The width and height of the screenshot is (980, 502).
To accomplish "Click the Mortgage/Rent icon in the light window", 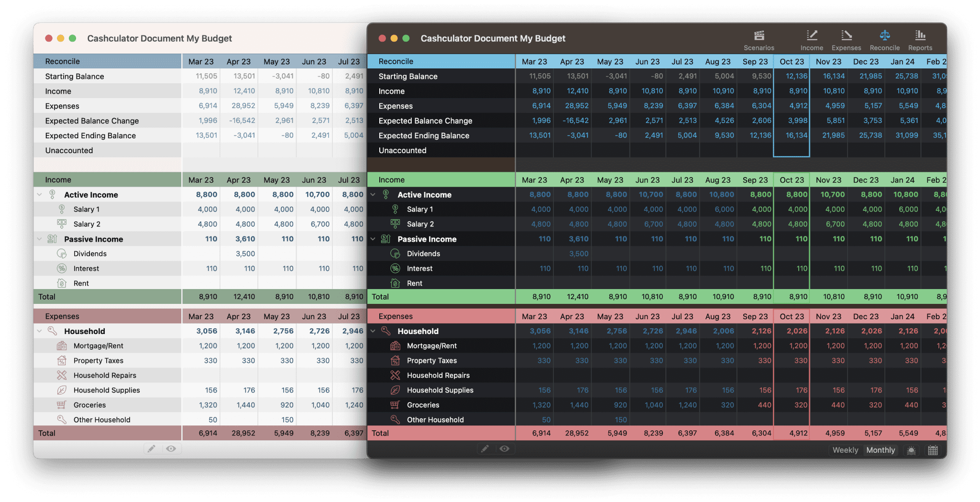I will point(62,346).
